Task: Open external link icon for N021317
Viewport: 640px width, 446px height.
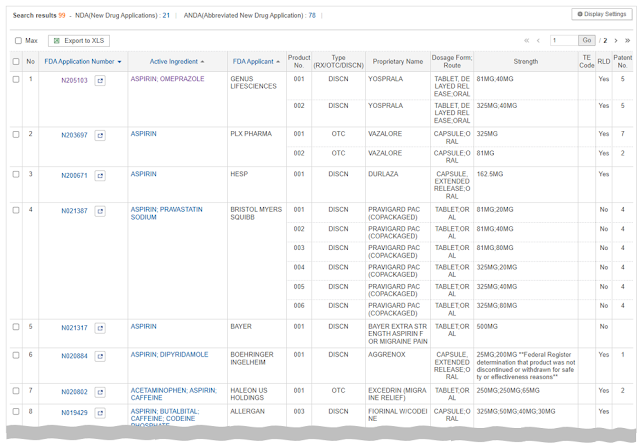Action: (x=100, y=328)
